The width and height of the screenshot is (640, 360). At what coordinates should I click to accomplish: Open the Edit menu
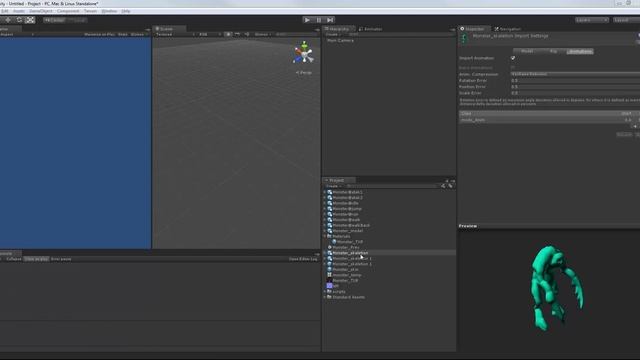pos(4,11)
